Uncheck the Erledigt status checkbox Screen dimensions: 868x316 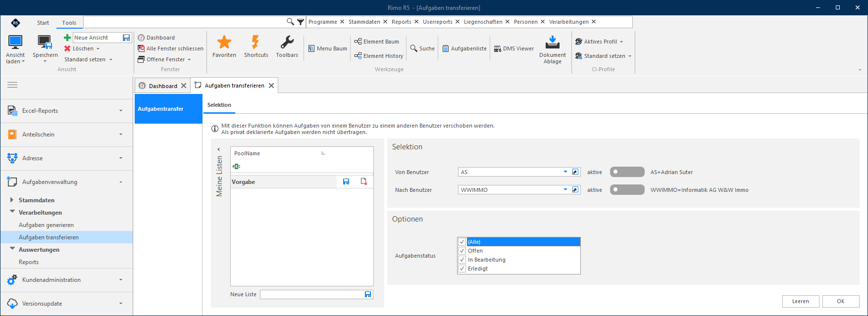tap(462, 269)
